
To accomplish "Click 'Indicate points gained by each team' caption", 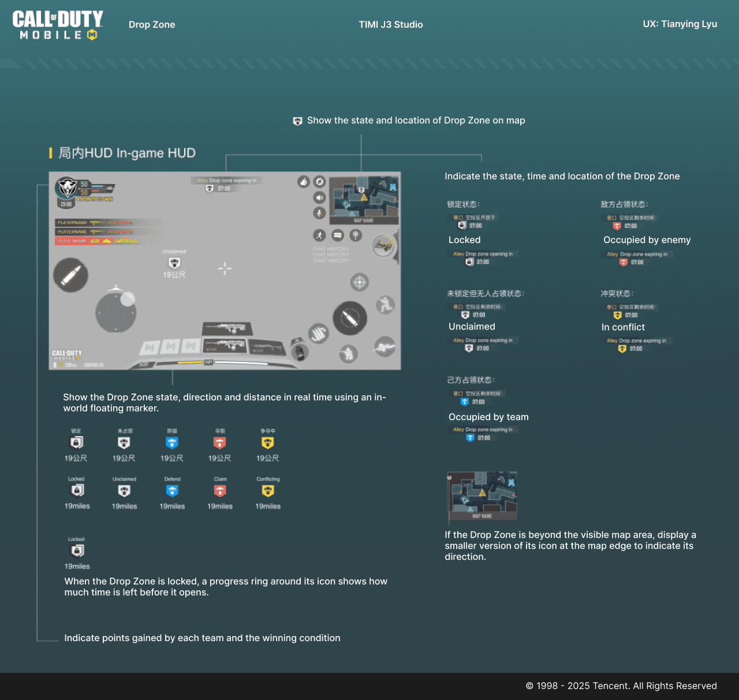I will (202, 638).
